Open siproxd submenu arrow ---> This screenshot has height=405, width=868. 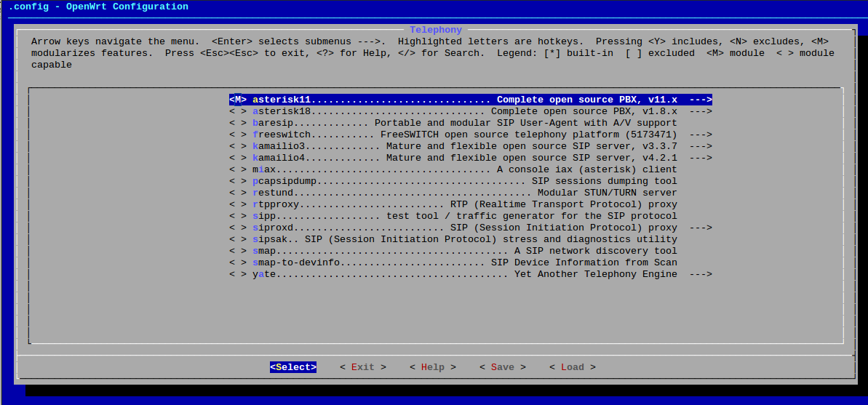click(x=700, y=228)
